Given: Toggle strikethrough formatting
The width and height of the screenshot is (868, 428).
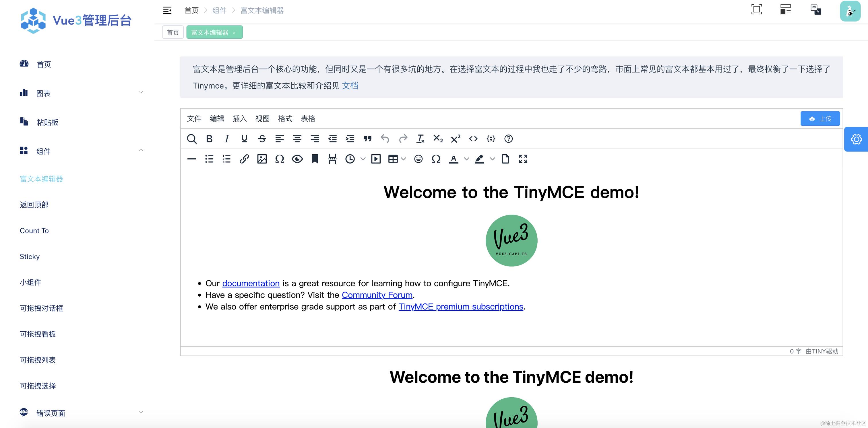Looking at the screenshot, I should [x=262, y=139].
